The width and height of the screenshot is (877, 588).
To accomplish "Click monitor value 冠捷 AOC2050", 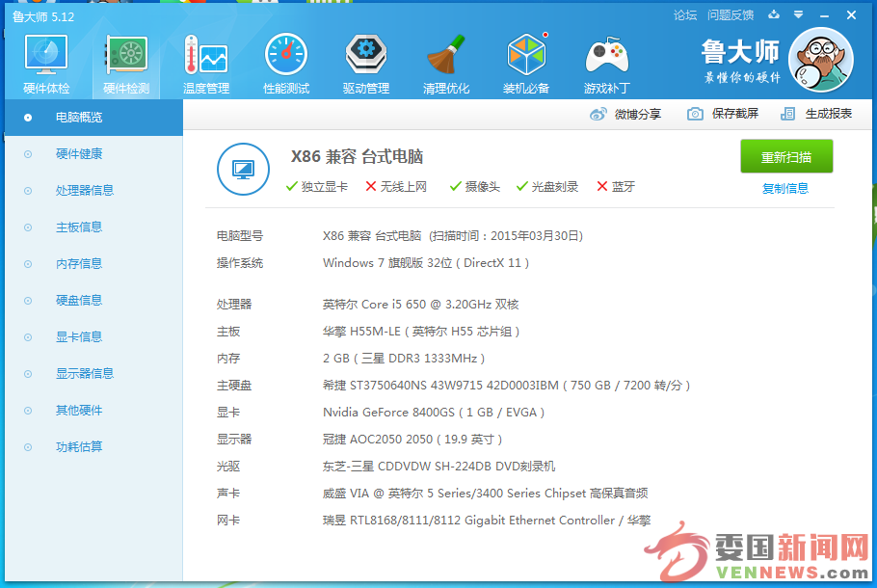I will coord(412,440).
